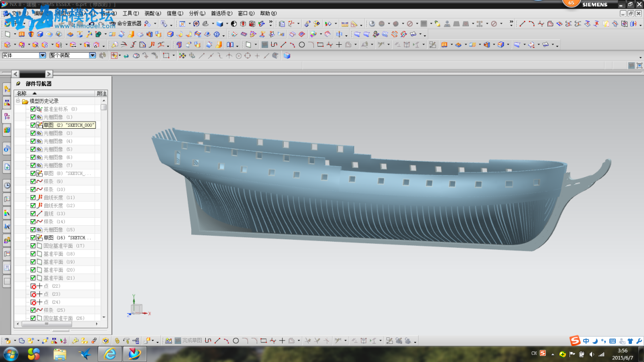Open the clock History tab in left sidebar
Screen dimensions: 644x362
coord(7,186)
